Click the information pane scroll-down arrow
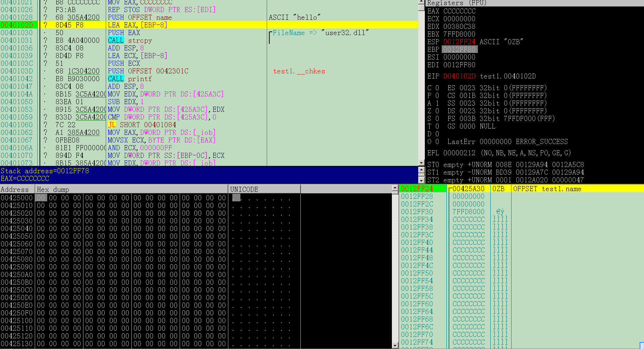644x349 pixels. 421,180
